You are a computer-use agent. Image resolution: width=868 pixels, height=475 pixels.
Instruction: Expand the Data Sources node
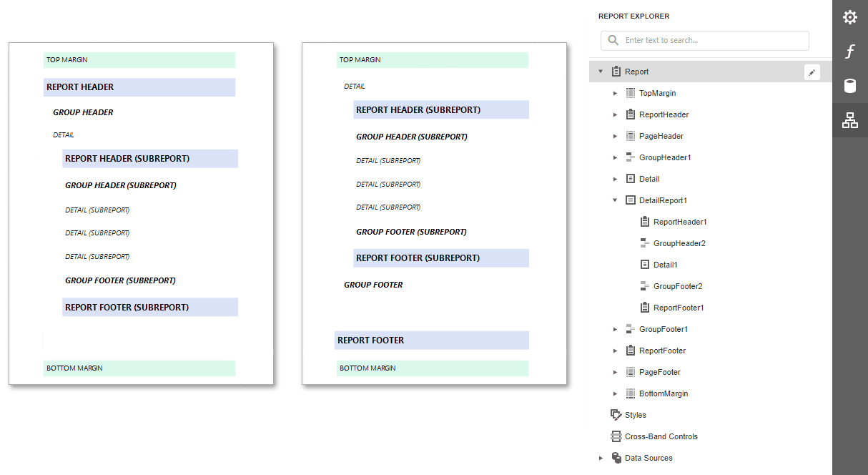(601, 458)
